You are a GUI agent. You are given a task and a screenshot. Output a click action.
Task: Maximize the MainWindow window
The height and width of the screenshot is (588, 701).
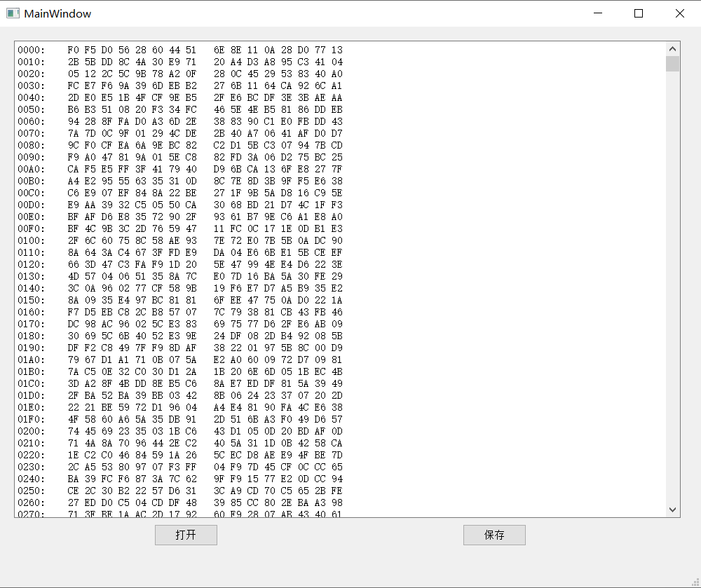pyautogui.click(x=639, y=13)
